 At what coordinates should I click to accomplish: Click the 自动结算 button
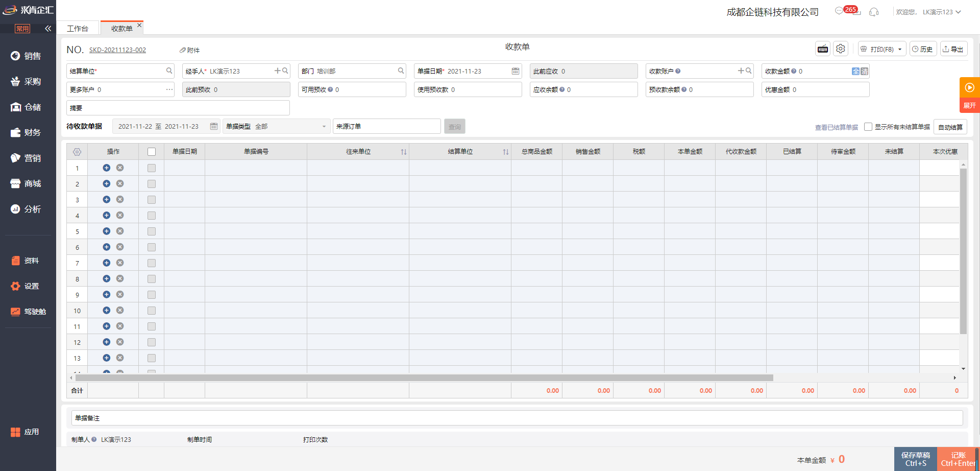950,127
